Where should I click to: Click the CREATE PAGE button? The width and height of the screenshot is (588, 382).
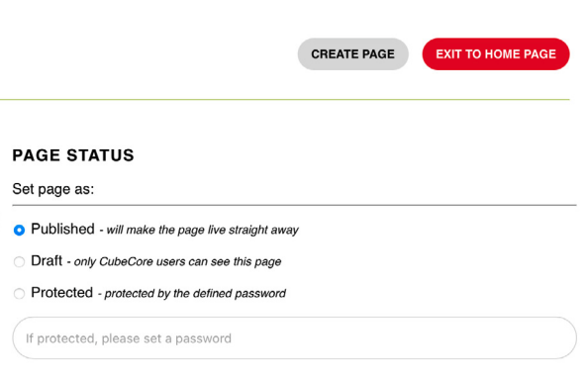tap(352, 54)
